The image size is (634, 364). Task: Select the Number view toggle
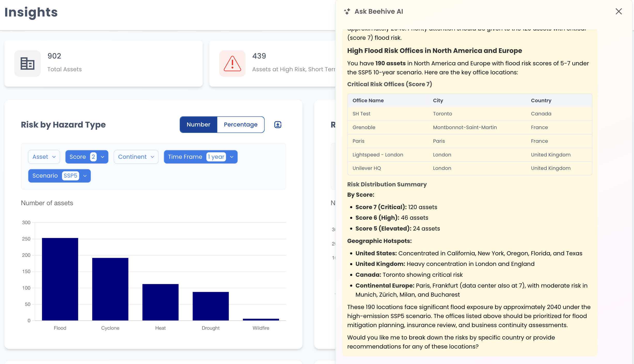tap(198, 125)
